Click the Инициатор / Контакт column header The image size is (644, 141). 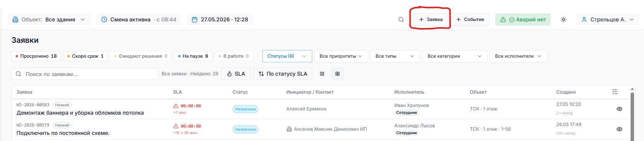tap(310, 92)
